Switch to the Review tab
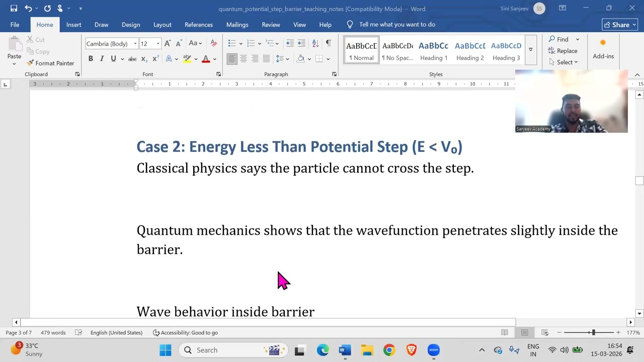The image size is (644, 362). point(271,25)
